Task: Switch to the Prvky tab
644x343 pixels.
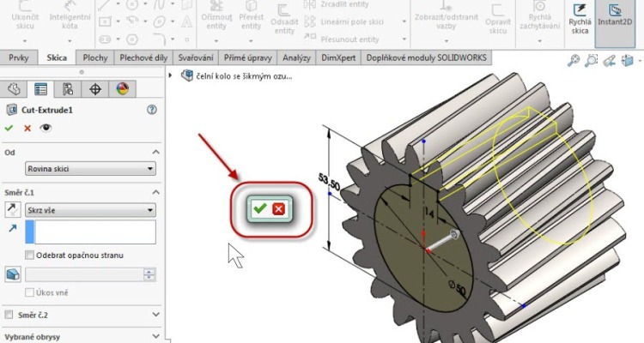Action: [19, 57]
